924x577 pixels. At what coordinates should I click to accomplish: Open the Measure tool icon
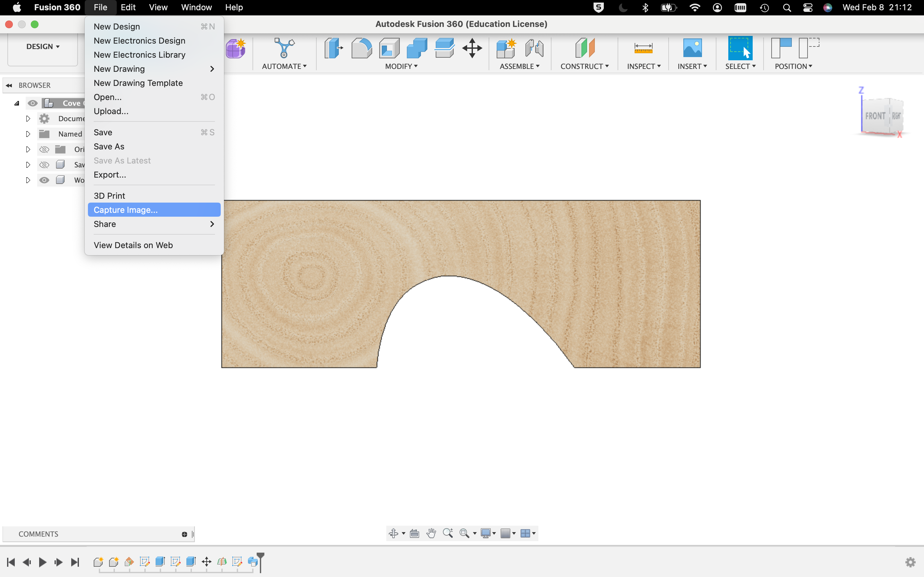pos(643,48)
